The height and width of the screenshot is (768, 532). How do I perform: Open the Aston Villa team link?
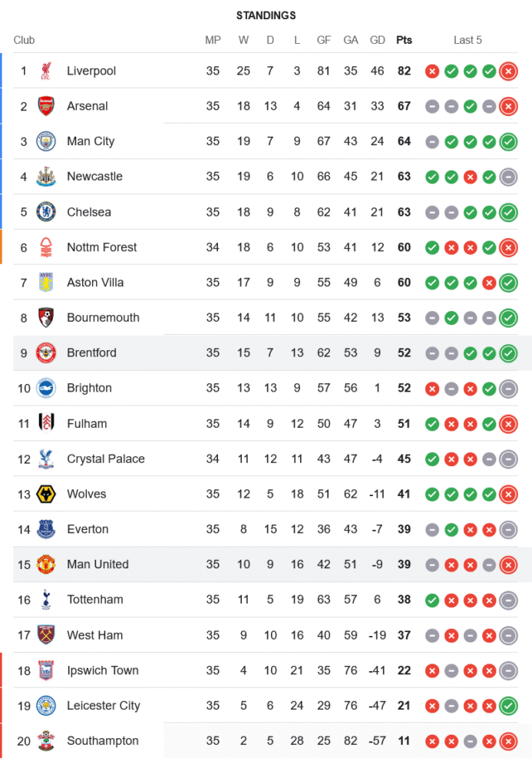[95, 283]
